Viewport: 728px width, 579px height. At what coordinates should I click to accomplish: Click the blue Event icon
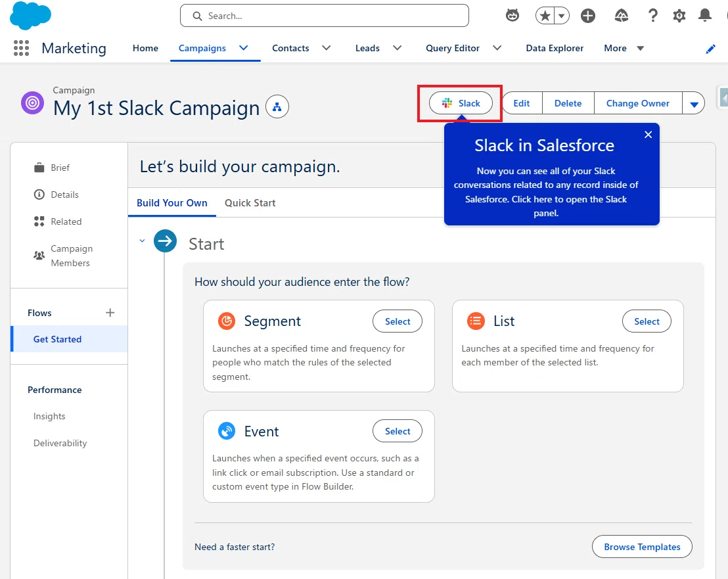227,431
